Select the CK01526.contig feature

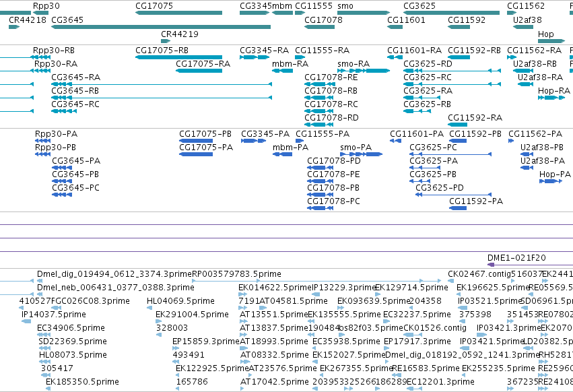click(412, 335)
